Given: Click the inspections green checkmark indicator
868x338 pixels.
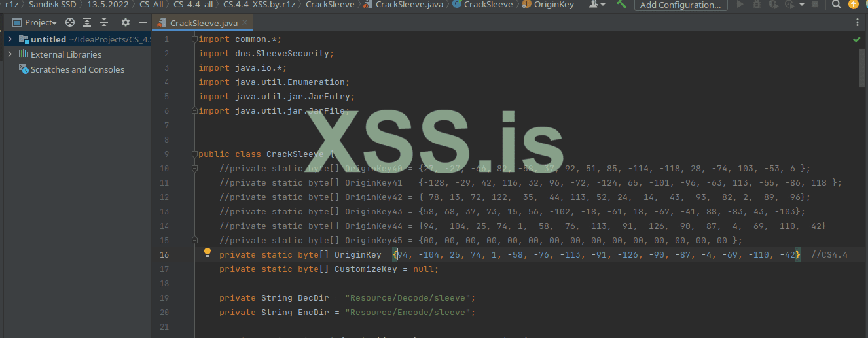Looking at the screenshot, I should tap(857, 39).
